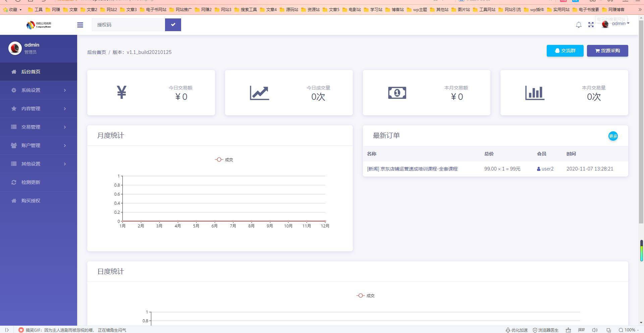Click the line chart icon in 今日成交量 card

[x=259, y=93]
